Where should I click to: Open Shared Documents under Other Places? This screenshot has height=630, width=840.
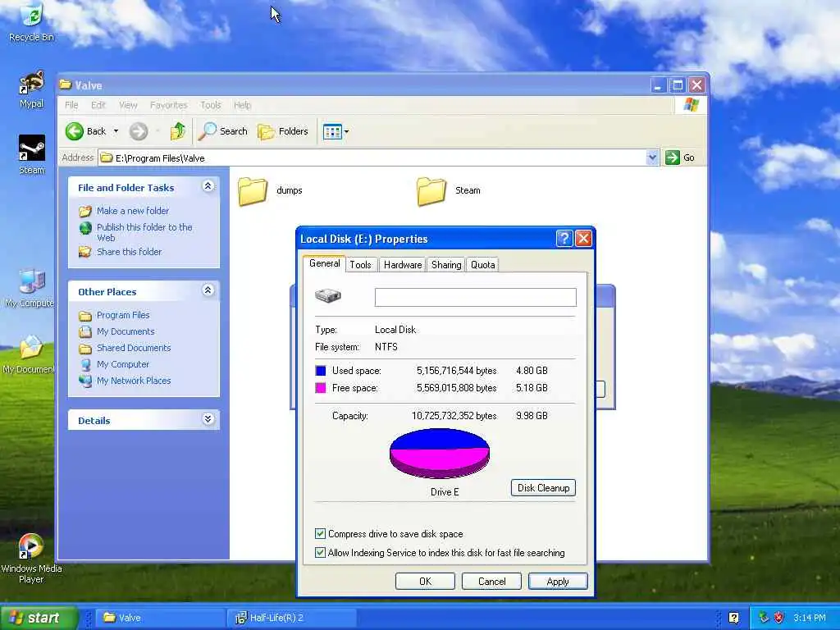click(134, 348)
